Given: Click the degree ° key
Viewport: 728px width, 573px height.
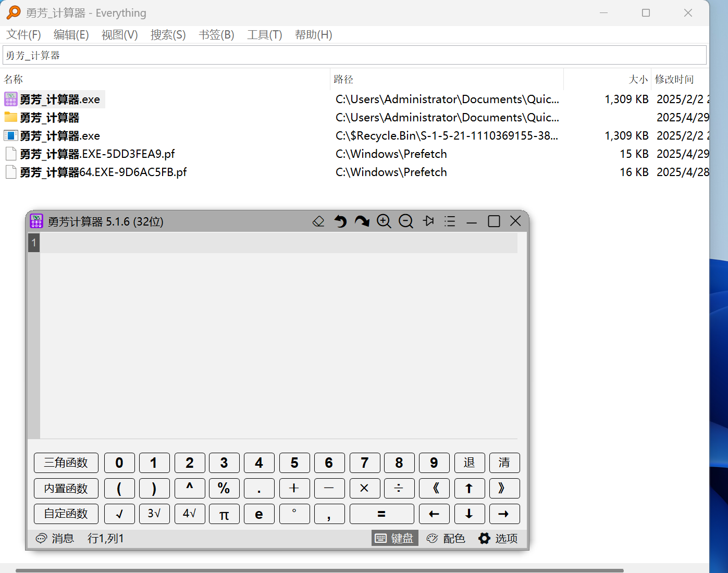Looking at the screenshot, I should (x=294, y=514).
